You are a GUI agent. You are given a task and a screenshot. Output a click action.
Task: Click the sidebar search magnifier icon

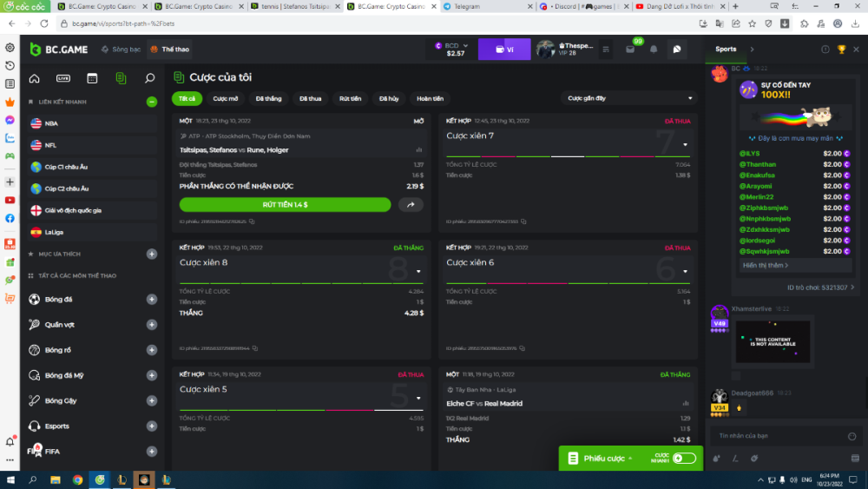tap(149, 78)
